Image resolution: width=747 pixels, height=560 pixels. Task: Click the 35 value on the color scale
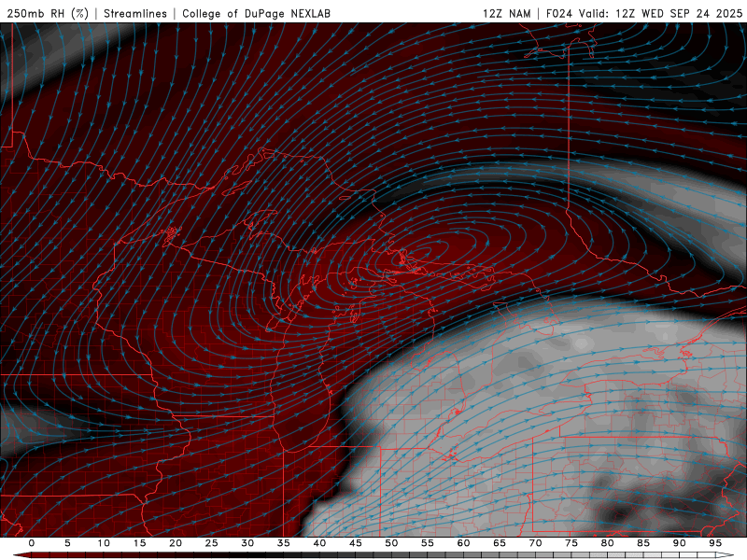[284, 543]
